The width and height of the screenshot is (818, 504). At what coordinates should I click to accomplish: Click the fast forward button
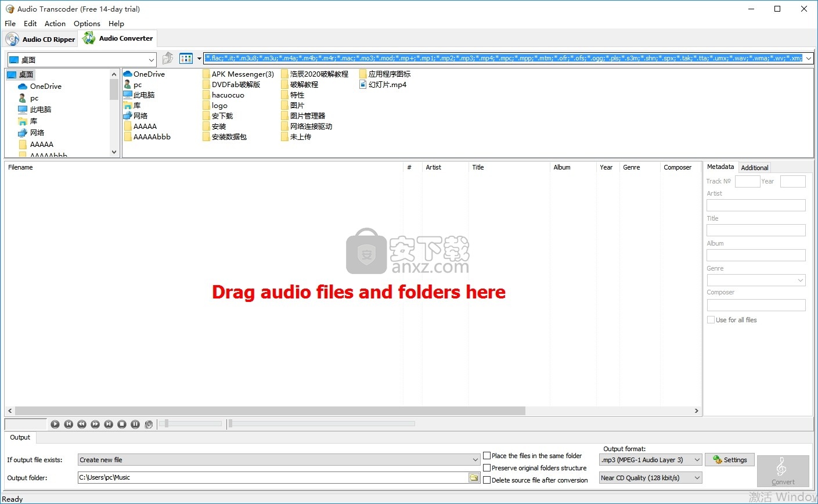(95, 424)
